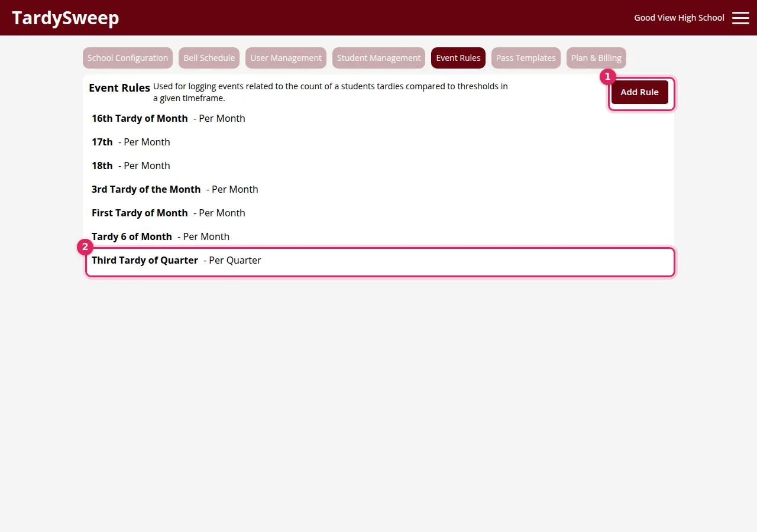Select the 17th per month rule
757x532 pixels.
coord(378,142)
